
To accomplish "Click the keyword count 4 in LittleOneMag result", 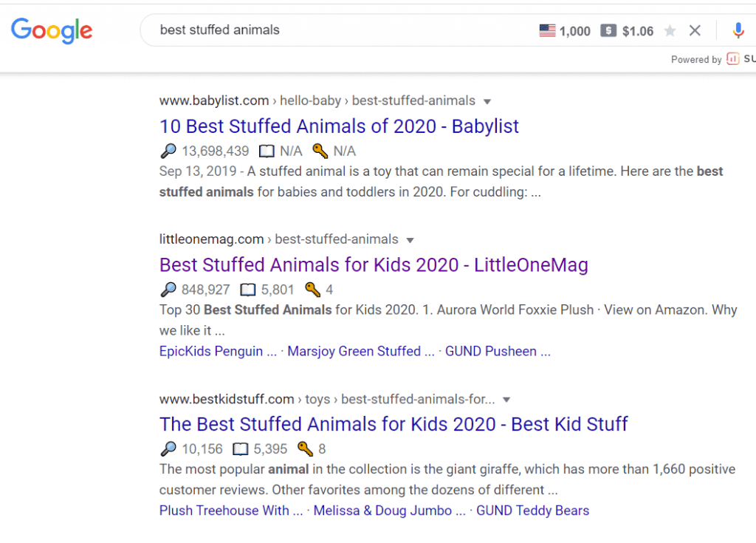I will pos(329,290).
